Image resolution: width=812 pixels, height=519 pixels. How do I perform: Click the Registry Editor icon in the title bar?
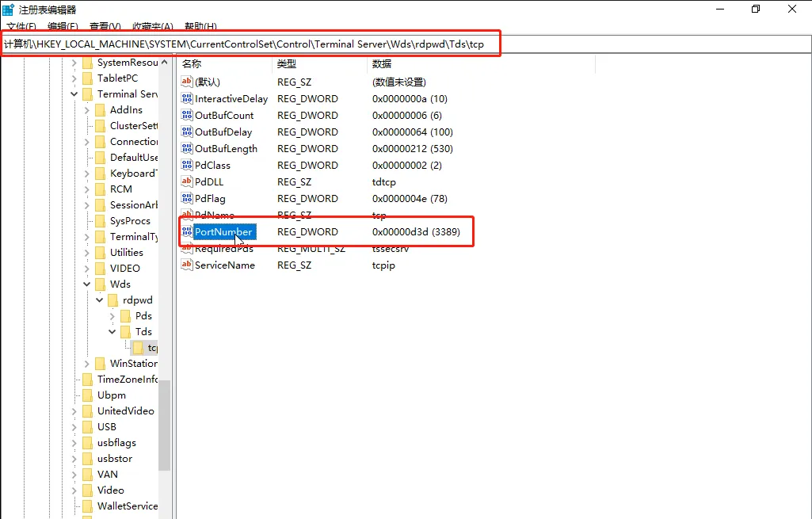coord(8,9)
